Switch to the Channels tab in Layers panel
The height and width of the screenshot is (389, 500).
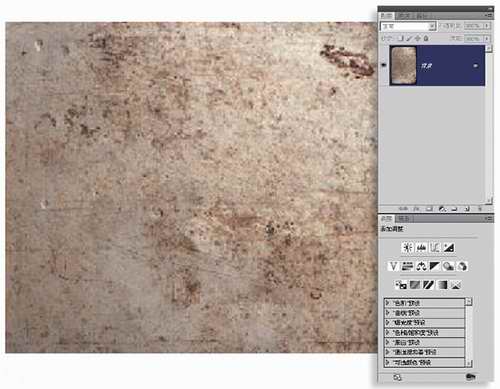pos(403,16)
